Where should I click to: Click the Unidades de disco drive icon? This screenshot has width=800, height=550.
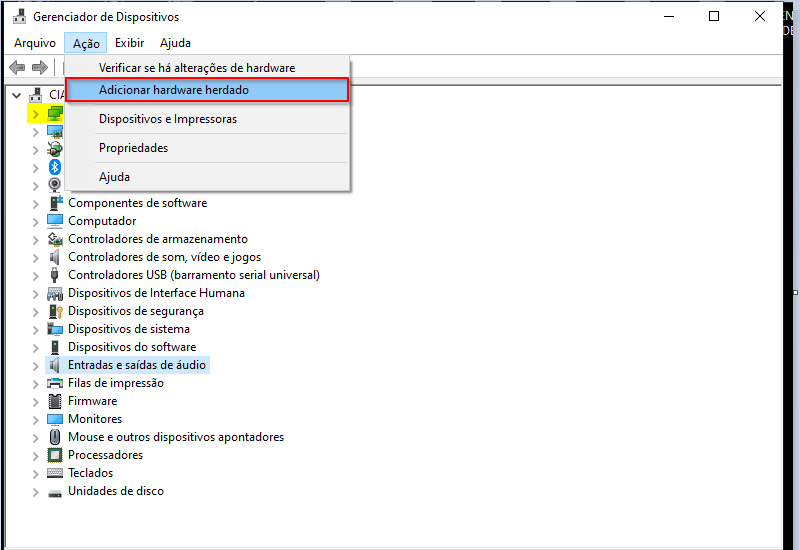pyautogui.click(x=55, y=492)
